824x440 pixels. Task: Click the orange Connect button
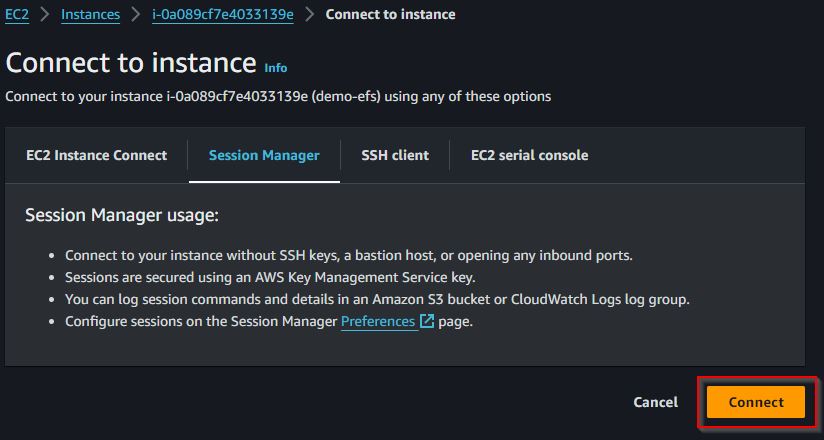coord(756,402)
